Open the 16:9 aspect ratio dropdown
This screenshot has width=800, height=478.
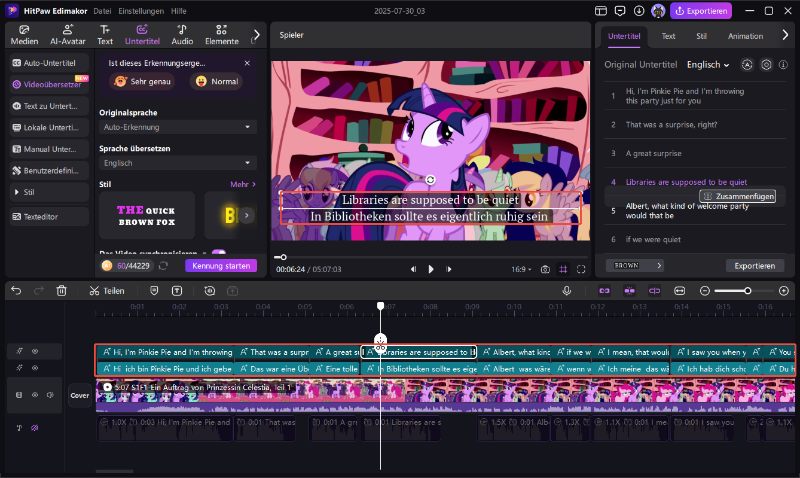click(521, 269)
